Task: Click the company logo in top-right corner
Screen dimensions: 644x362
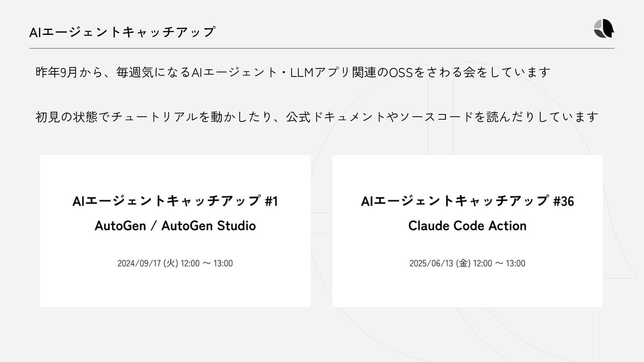Action: click(x=604, y=29)
